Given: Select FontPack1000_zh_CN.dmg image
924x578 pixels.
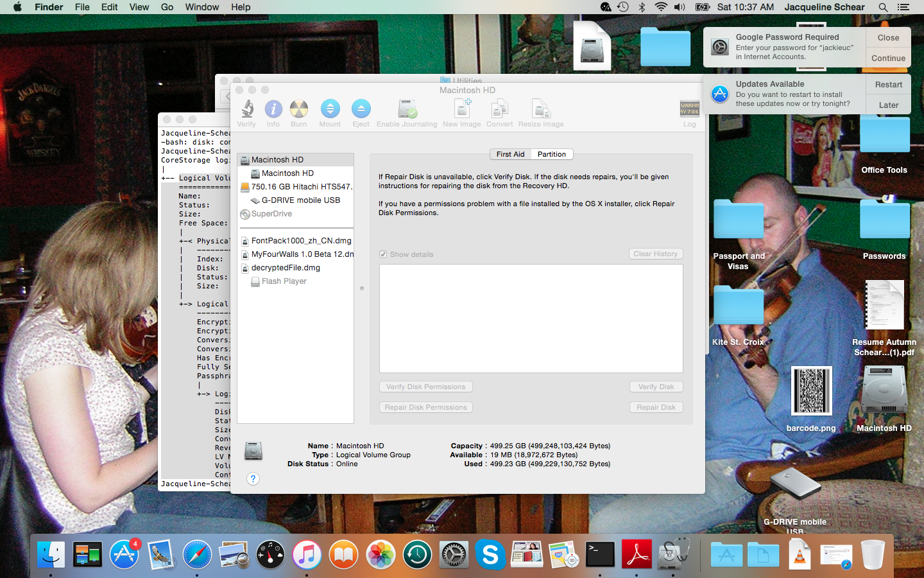Looking at the screenshot, I should click(295, 241).
